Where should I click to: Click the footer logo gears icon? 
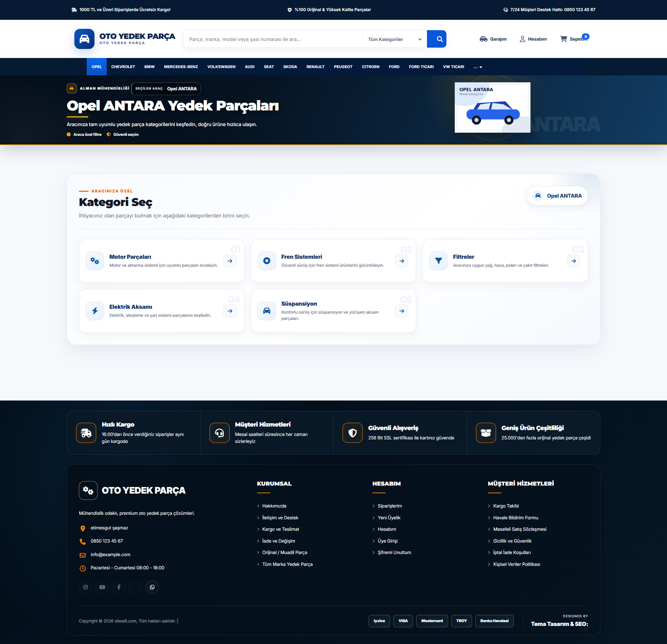(x=88, y=490)
